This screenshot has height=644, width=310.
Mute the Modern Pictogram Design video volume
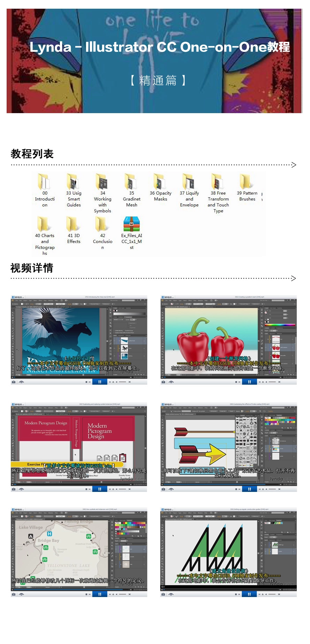(x=117, y=489)
